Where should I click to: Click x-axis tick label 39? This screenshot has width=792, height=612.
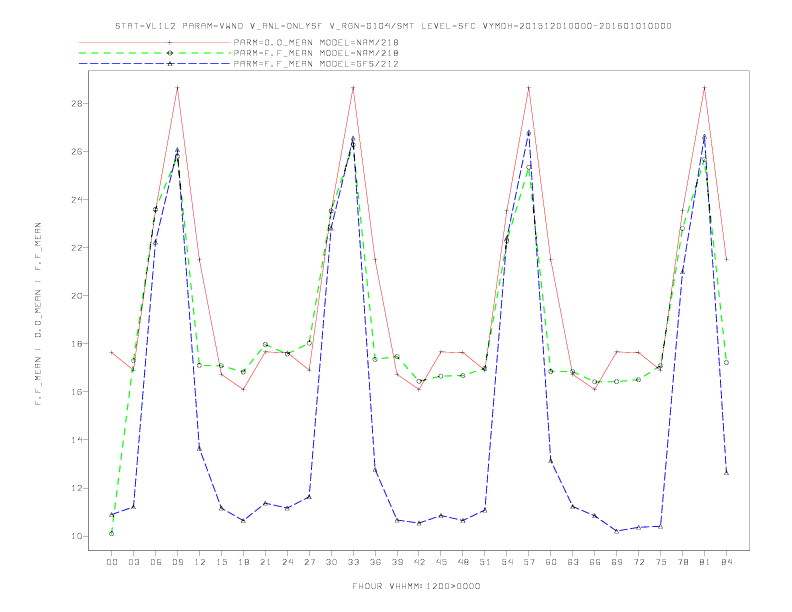(x=397, y=562)
